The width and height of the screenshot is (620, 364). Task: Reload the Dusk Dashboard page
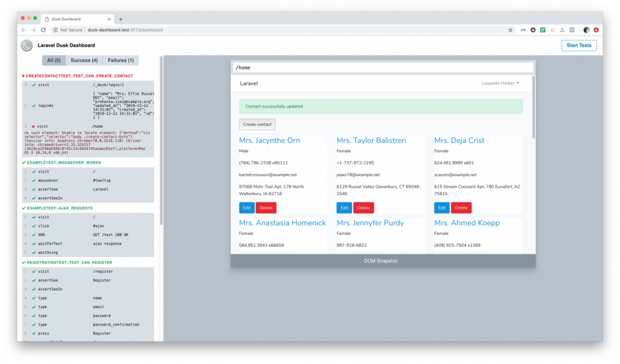tap(43, 30)
